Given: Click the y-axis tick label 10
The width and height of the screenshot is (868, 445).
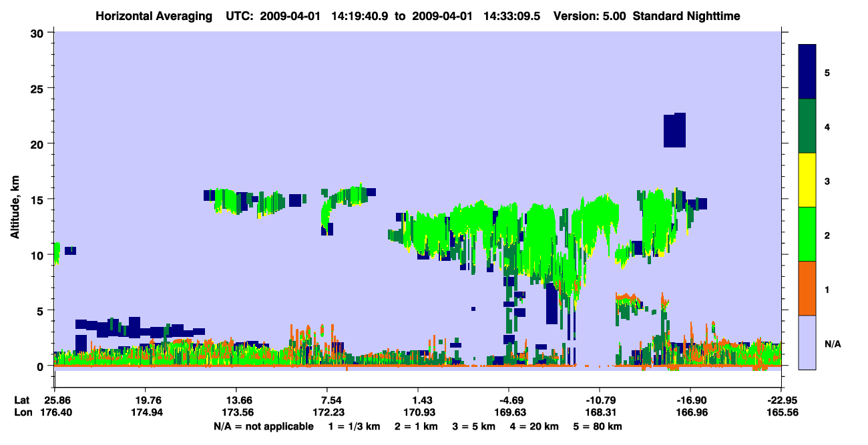Looking at the screenshot, I should click(x=37, y=255).
